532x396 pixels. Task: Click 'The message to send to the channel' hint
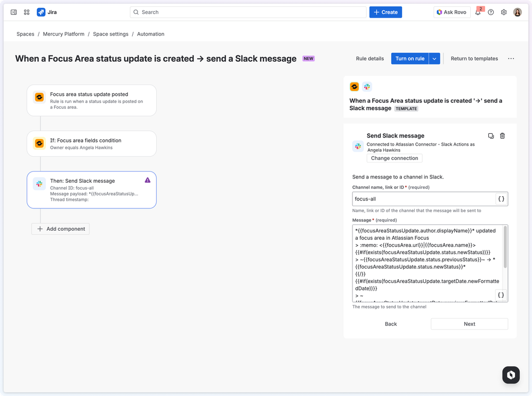389,307
